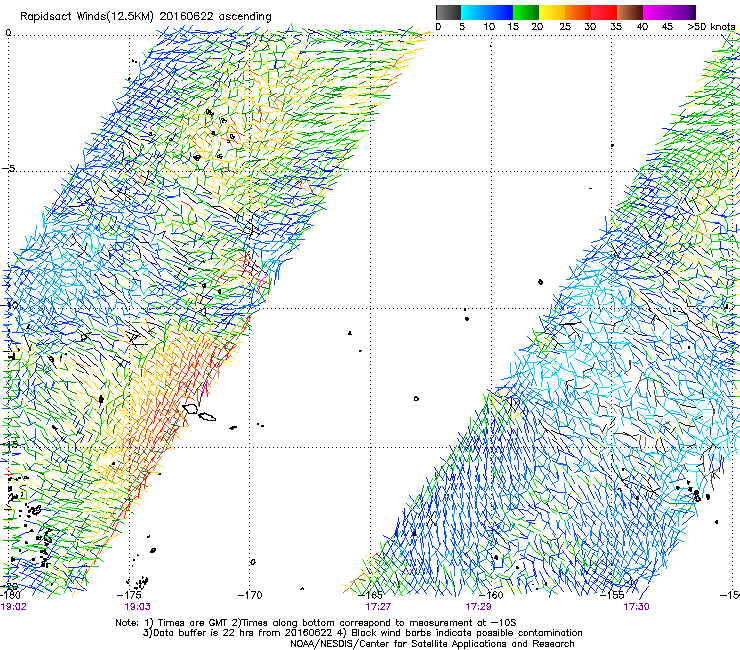
Task: Click the '10' label under the color scale
Action: [x=489, y=27]
